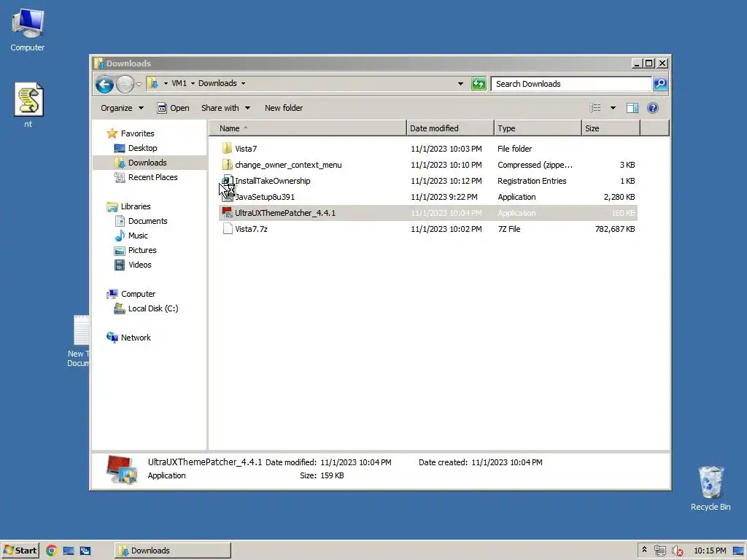Image resolution: width=747 pixels, height=560 pixels.
Task: Expand the dropdown arrow before VM1
Action: pos(166,83)
